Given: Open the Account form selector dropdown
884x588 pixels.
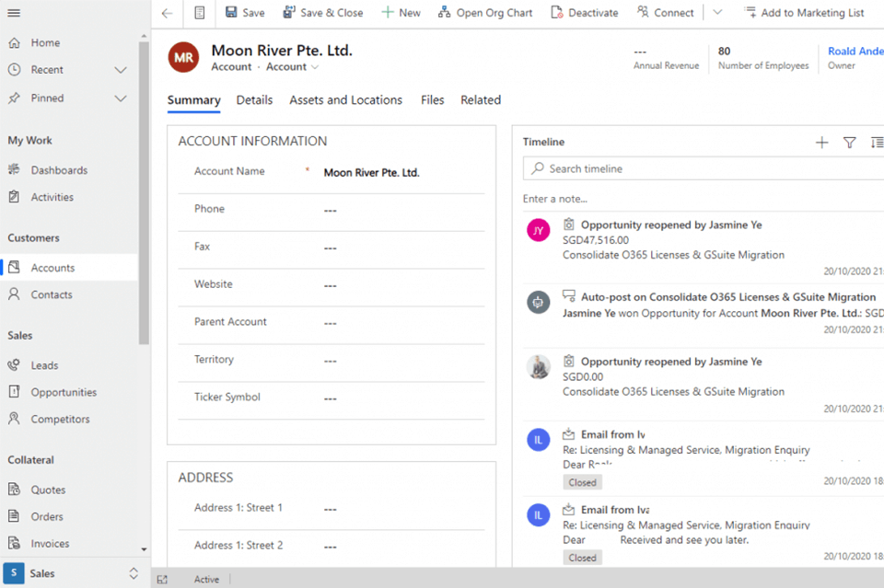Looking at the screenshot, I should coord(293,67).
